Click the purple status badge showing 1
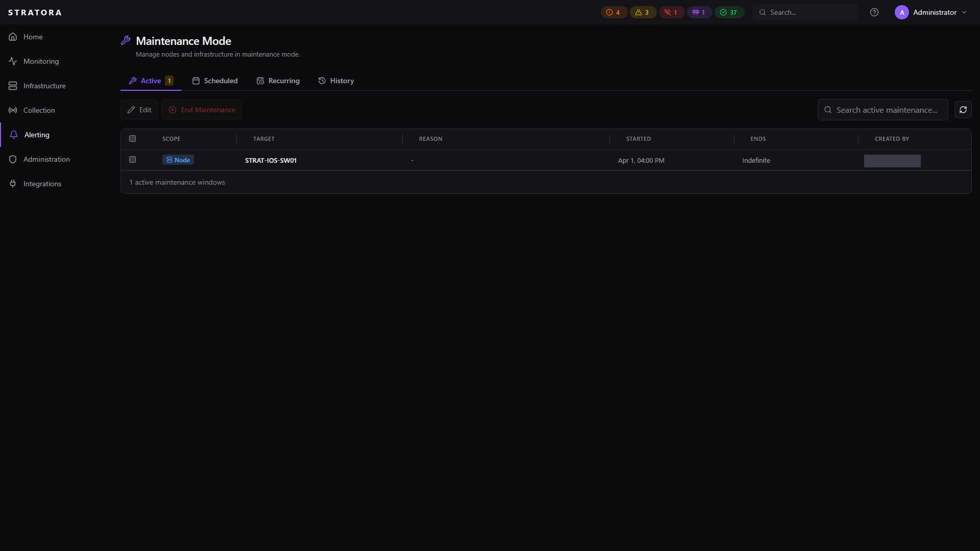This screenshot has width=980, height=551. (x=699, y=12)
